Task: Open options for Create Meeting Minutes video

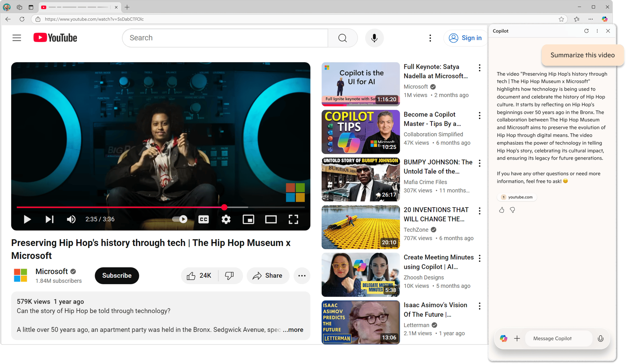Action: tap(480, 258)
